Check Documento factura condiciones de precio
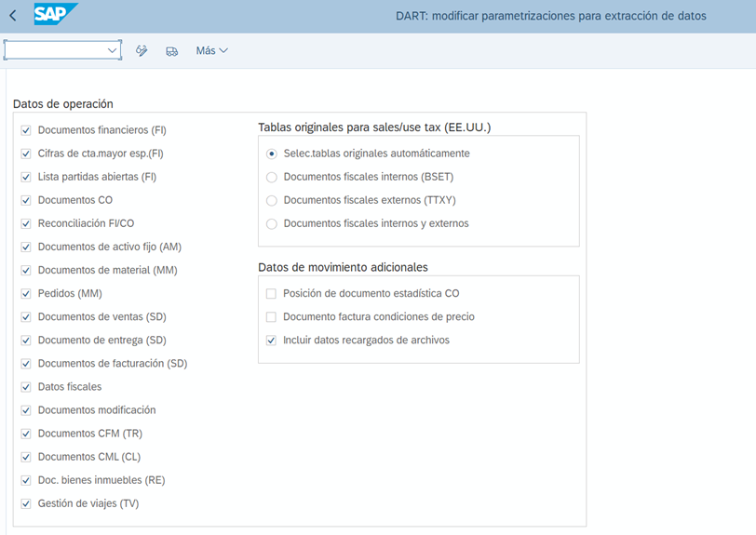Screen dimensions: 756x535 point(272,316)
